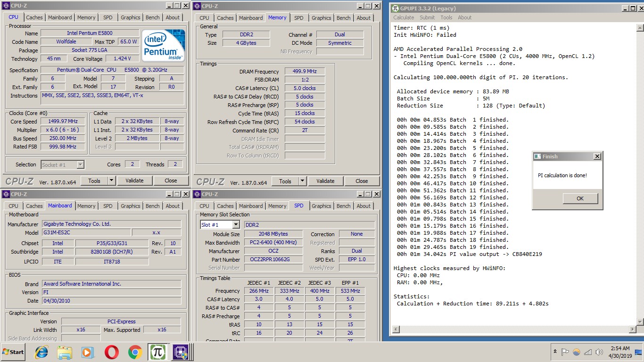This screenshot has height=362, width=644.
Task: Click the 'PI value output -> CB840E219' line
Action: [x=469, y=254]
